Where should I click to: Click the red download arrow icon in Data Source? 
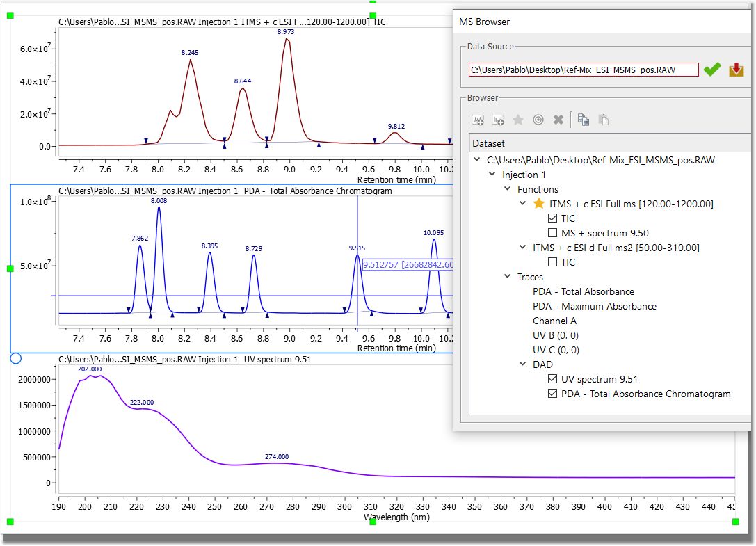(x=737, y=70)
